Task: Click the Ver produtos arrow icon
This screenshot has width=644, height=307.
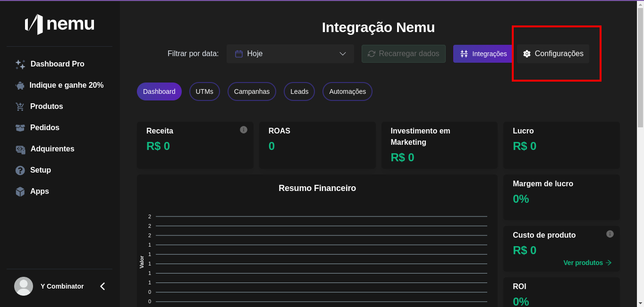Action: tap(609, 263)
